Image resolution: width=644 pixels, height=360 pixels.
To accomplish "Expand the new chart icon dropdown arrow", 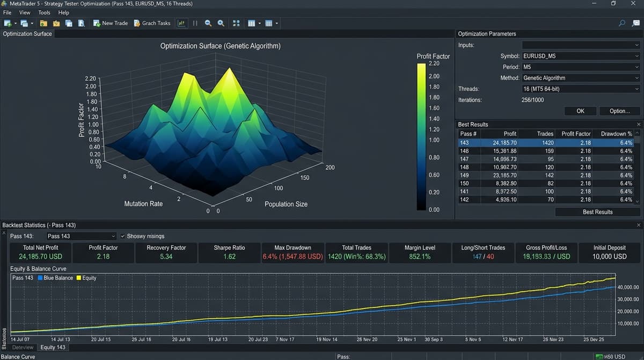I will (x=15, y=23).
